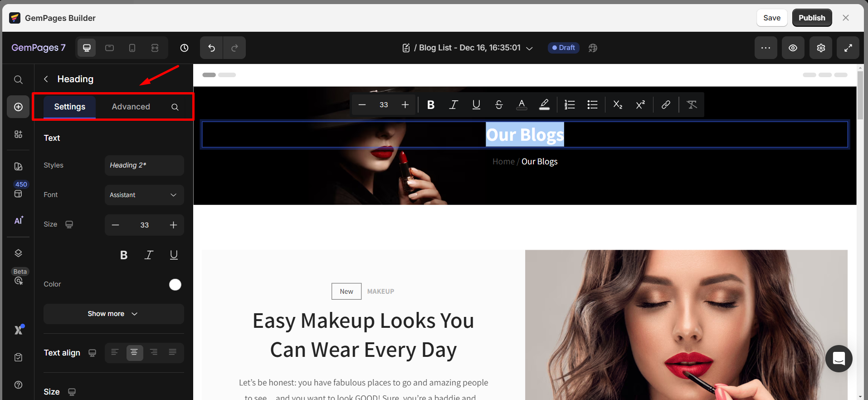Expand the Show more text options
The height and width of the screenshot is (400, 868).
(x=113, y=314)
